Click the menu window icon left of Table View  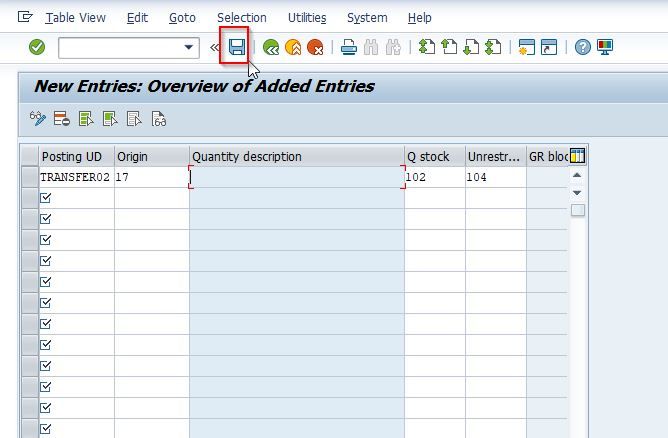(25, 17)
